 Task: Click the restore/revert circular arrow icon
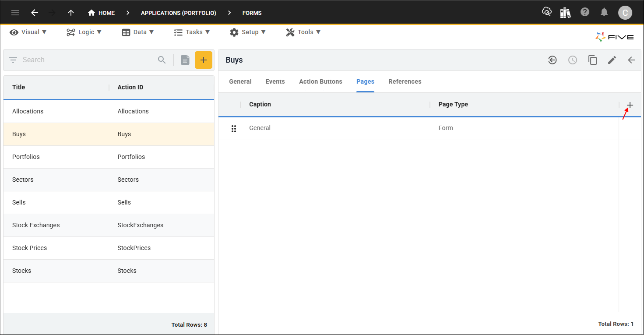coord(553,60)
